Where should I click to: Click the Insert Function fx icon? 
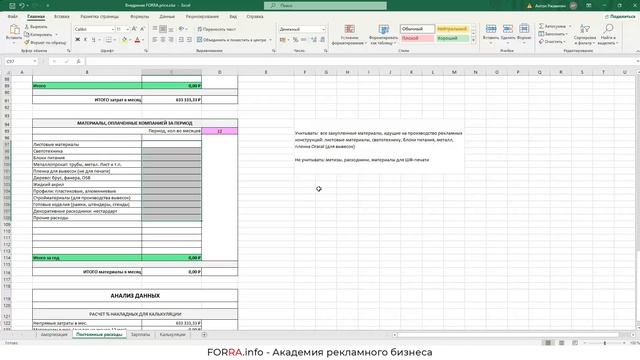78,61
